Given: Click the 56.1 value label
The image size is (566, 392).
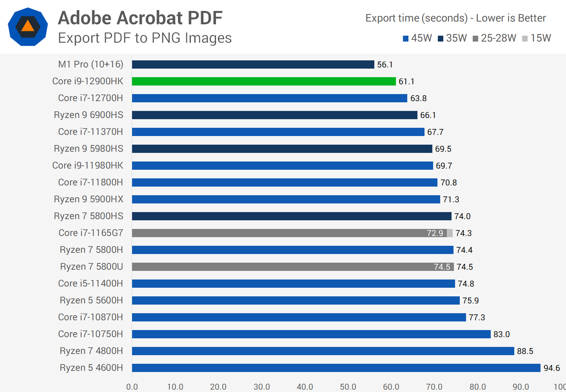Looking at the screenshot, I should pos(385,65).
